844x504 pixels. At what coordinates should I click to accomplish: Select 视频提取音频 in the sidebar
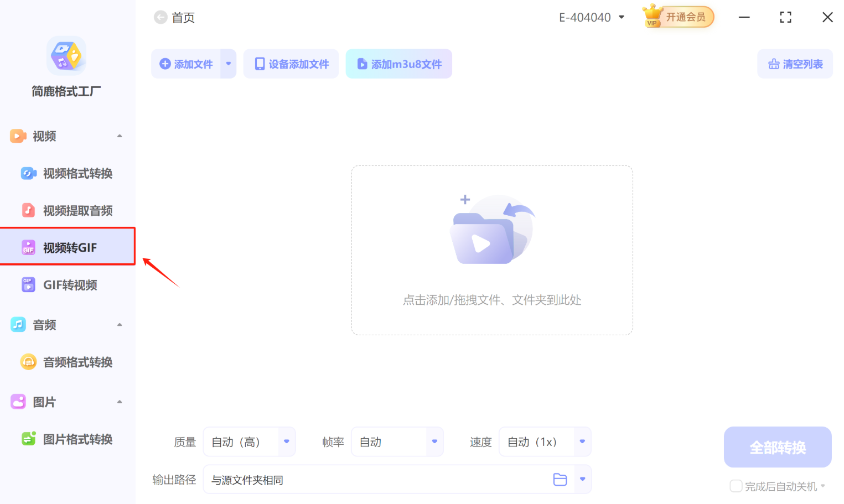(68, 210)
